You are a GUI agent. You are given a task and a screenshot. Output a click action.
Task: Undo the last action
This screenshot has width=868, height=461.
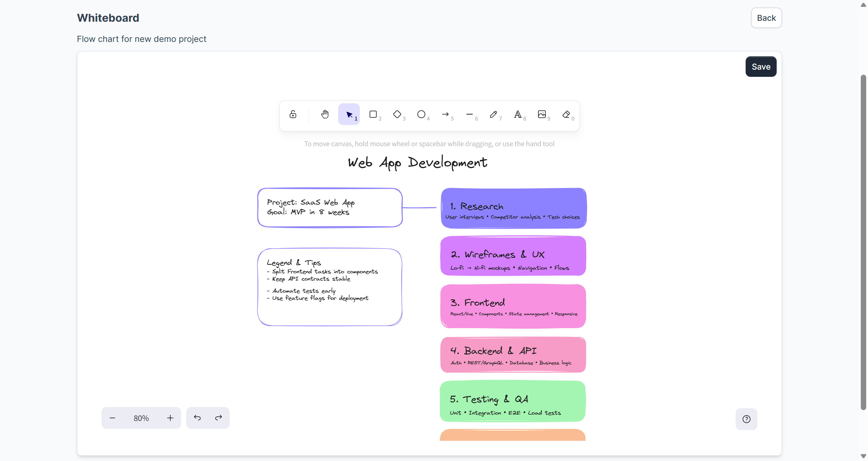[197, 418]
